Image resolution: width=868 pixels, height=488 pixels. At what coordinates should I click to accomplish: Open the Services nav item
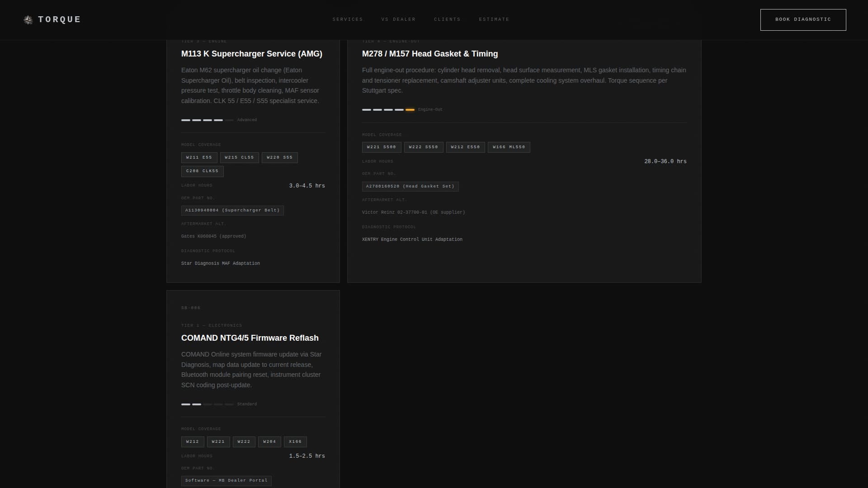pyautogui.click(x=347, y=19)
